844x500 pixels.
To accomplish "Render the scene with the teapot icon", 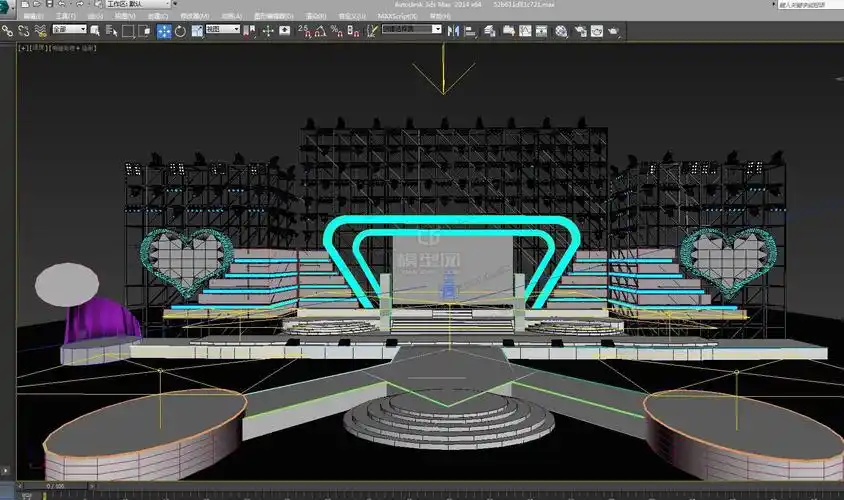I will click(612, 30).
